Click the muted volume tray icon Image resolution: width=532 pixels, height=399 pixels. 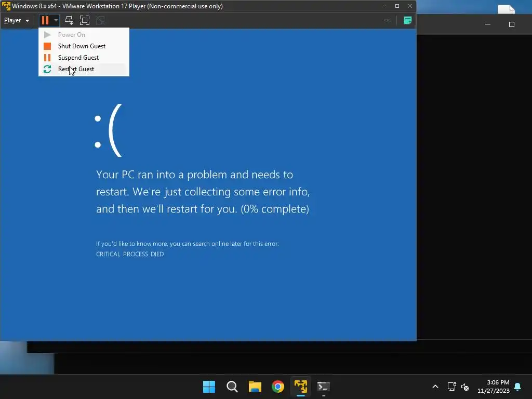[465, 387]
